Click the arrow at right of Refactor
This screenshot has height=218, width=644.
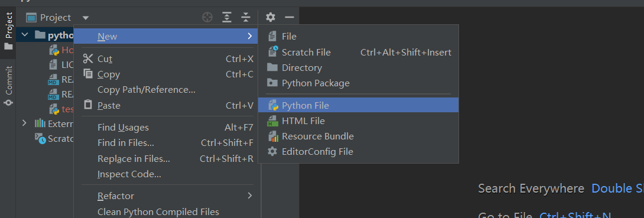pos(249,196)
